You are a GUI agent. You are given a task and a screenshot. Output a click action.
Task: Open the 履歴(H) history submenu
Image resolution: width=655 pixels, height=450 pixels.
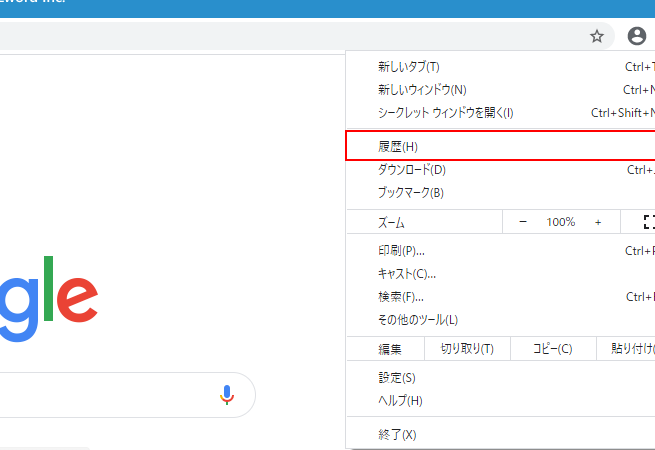point(398,146)
